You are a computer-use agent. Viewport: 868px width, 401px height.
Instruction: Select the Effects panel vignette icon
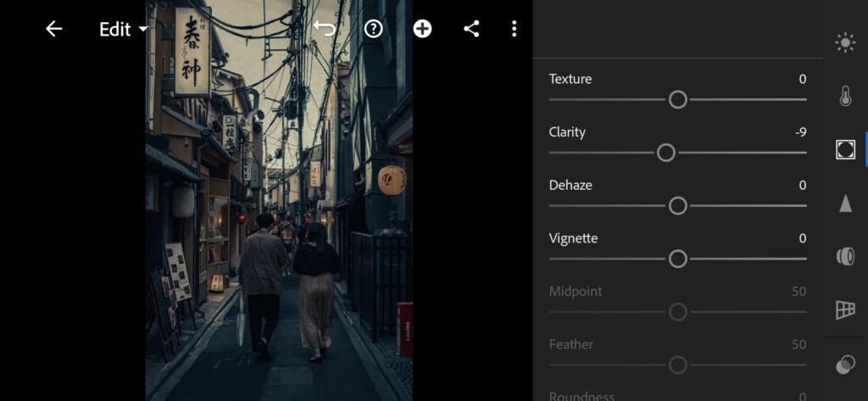click(x=845, y=149)
